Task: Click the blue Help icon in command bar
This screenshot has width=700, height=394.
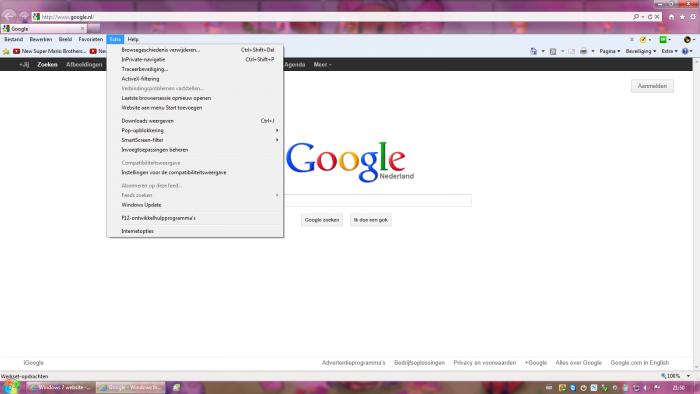Action: 685,51
